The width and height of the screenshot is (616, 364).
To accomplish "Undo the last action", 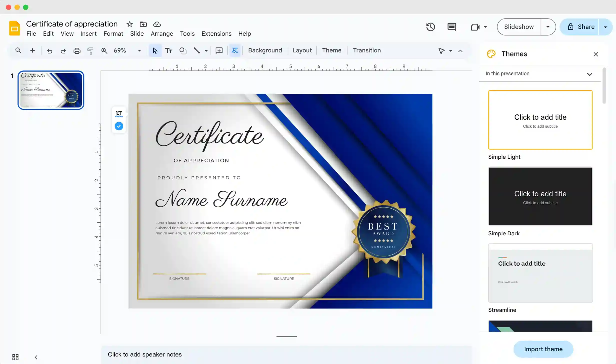I will tap(49, 50).
